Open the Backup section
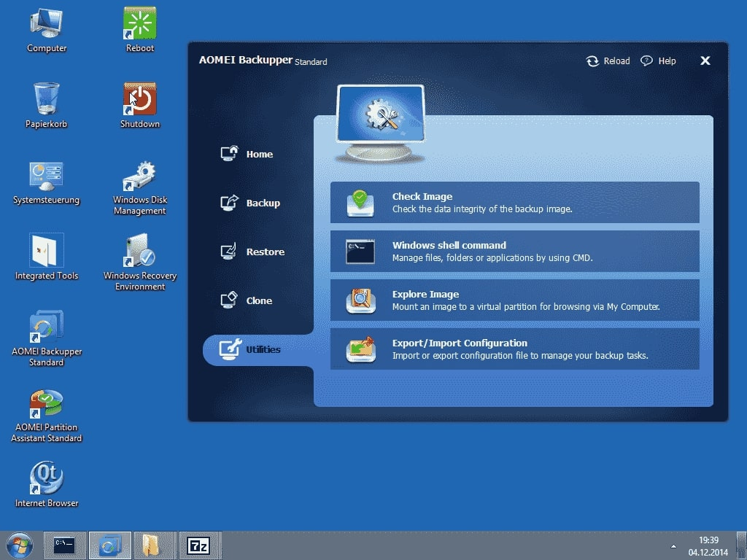Screen dimensions: 747x560 click(250, 203)
